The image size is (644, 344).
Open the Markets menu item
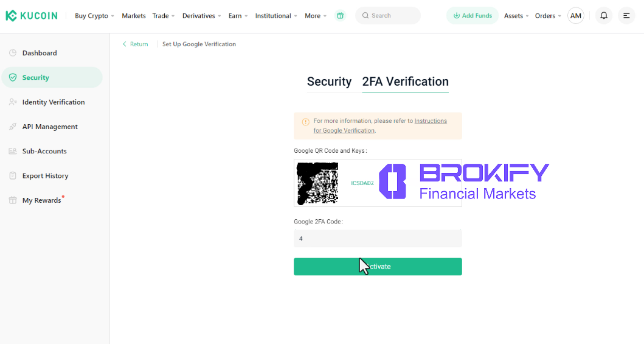[x=134, y=16]
